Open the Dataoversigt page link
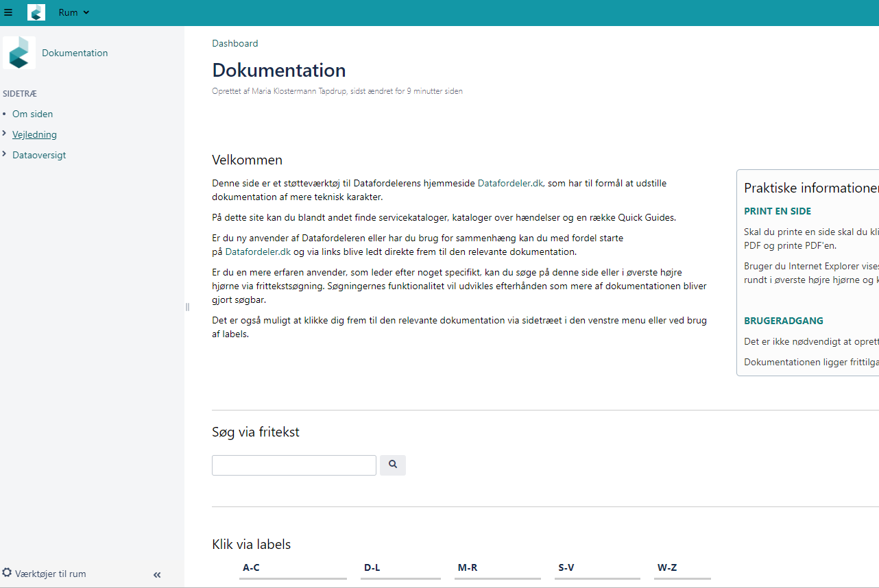The image size is (879, 588). pyautogui.click(x=39, y=155)
